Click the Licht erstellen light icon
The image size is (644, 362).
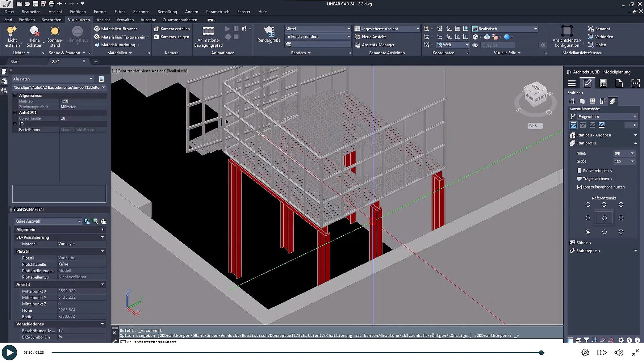pos(12,32)
